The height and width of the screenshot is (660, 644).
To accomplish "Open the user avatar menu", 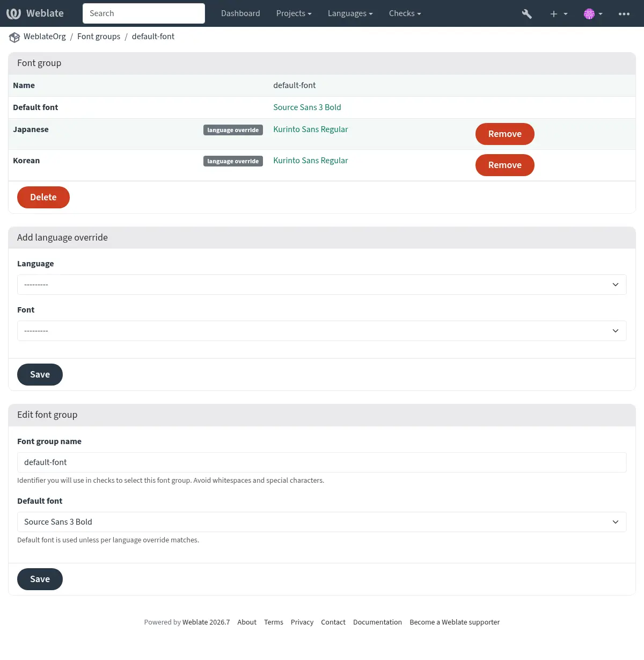I will point(593,13).
